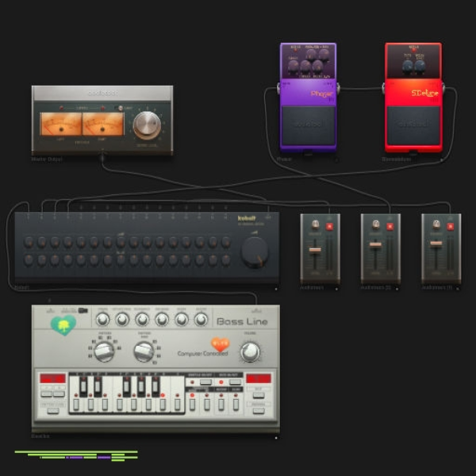476x476 pixels.
Task: Click the Bassline Accent knob
Action: [x=201, y=320]
